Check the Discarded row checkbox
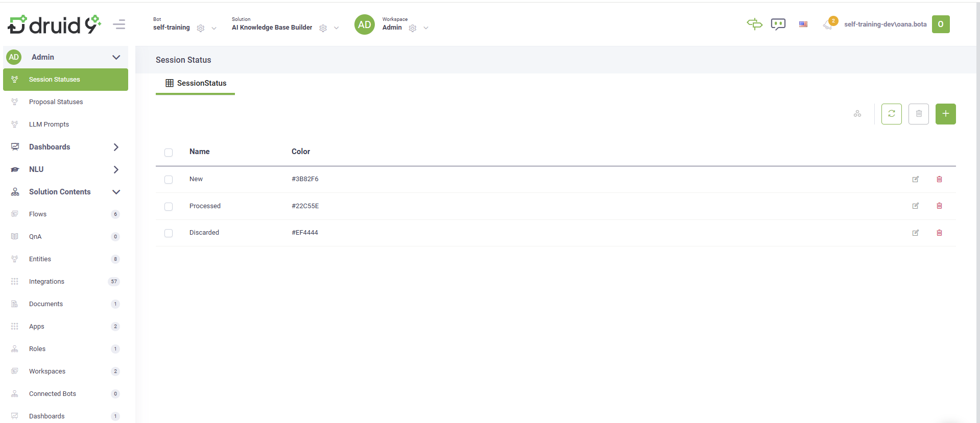The width and height of the screenshot is (980, 423). pos(169,233)
